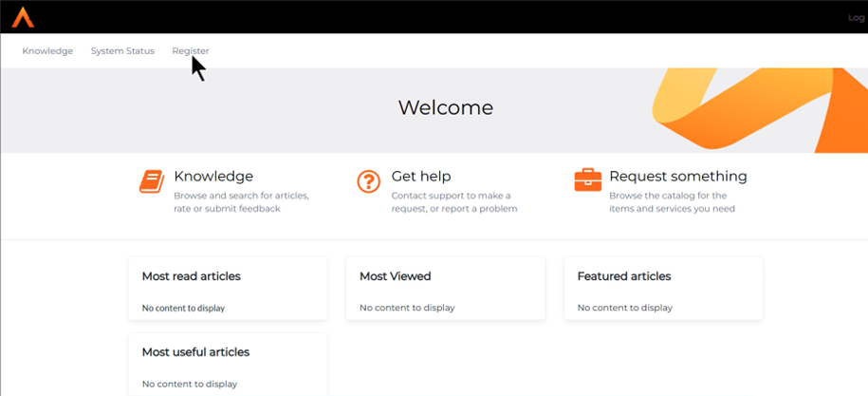Open the Request something heading link
Viewport: 868px width, 396px height.
tap(678, 177)
